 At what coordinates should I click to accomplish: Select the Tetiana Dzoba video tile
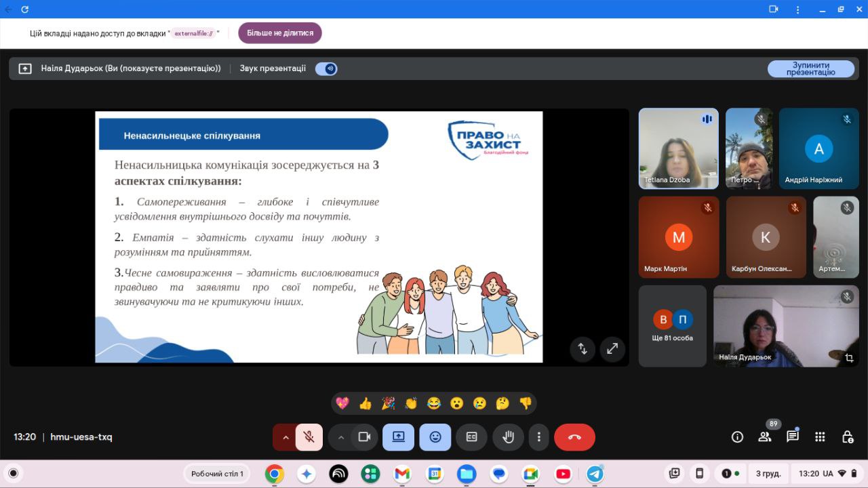(x=678, y=148)
